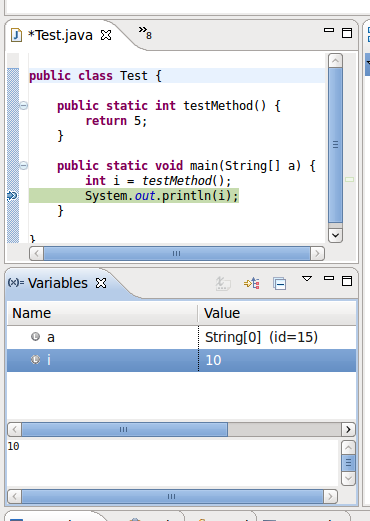Collapse all in Variables view
Screen dimensions: 370x521
pyautogui.click(x=279, y=284)
